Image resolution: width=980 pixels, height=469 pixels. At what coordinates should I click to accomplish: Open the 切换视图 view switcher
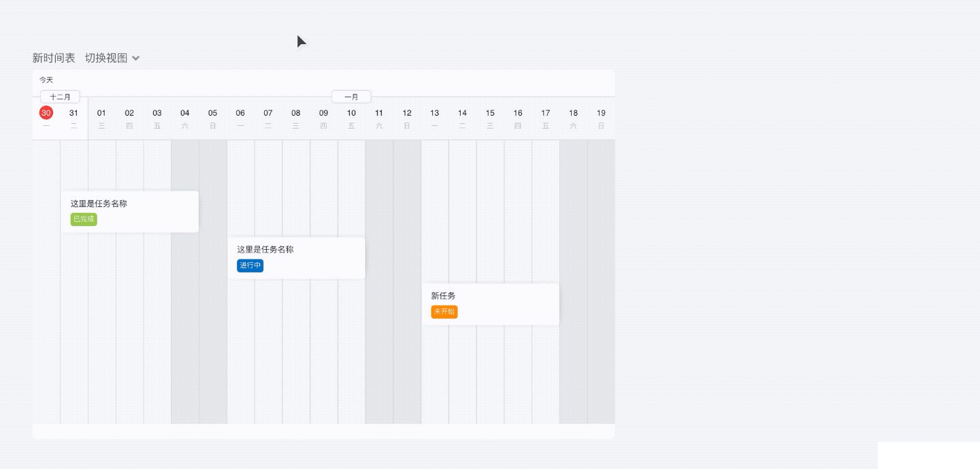pyautogui.click(x=112, y=58)
